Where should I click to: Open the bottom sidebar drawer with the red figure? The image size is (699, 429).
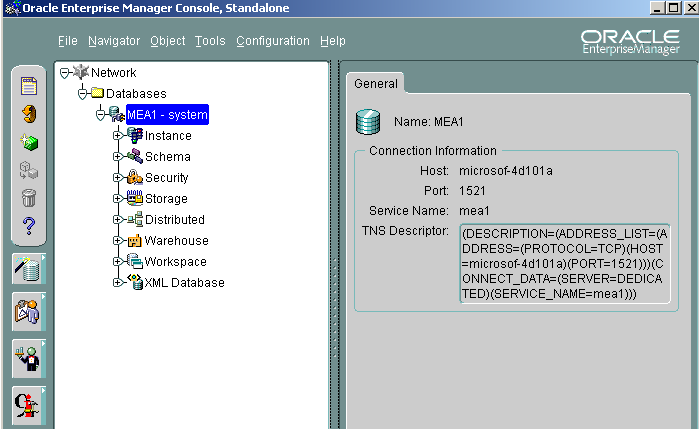pyautogui.click(x=29, y=405)
